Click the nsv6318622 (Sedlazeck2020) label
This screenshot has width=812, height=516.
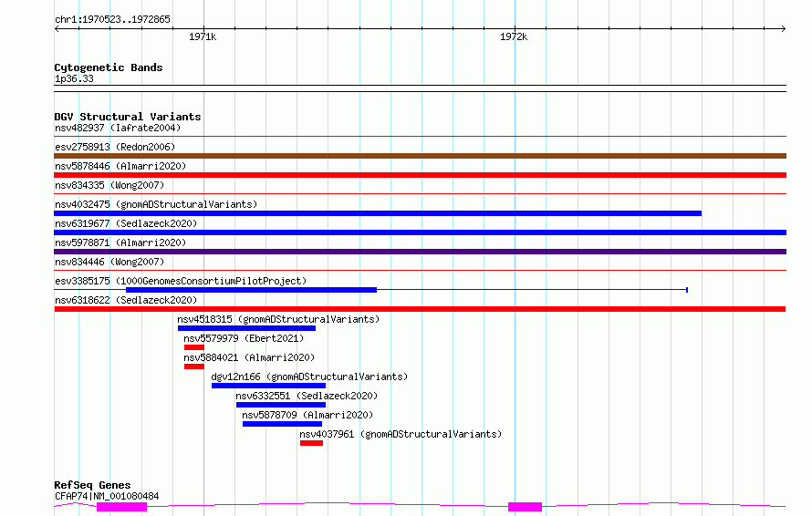click(x=126, y=300)
